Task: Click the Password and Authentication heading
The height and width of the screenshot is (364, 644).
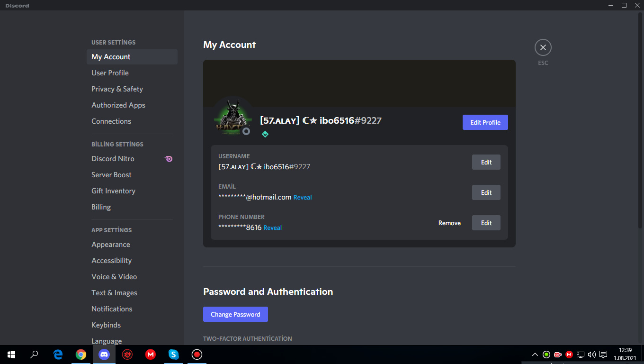Action: click(x=268, y=291)
